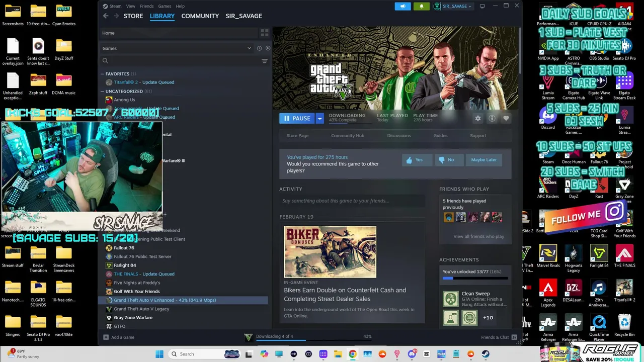Open the notifications bell
Viewport: 644px width, 362px height.
[422, 6]
